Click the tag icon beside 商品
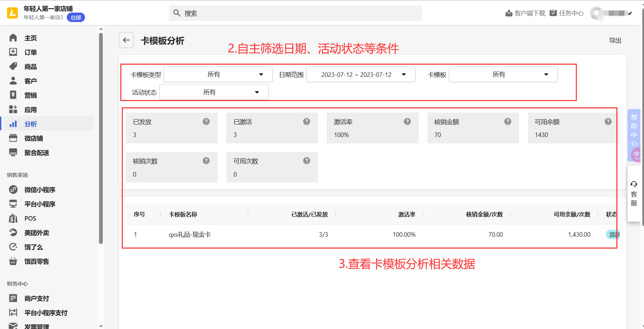Viewport: 644px width, 329px height. click(13, 66)
